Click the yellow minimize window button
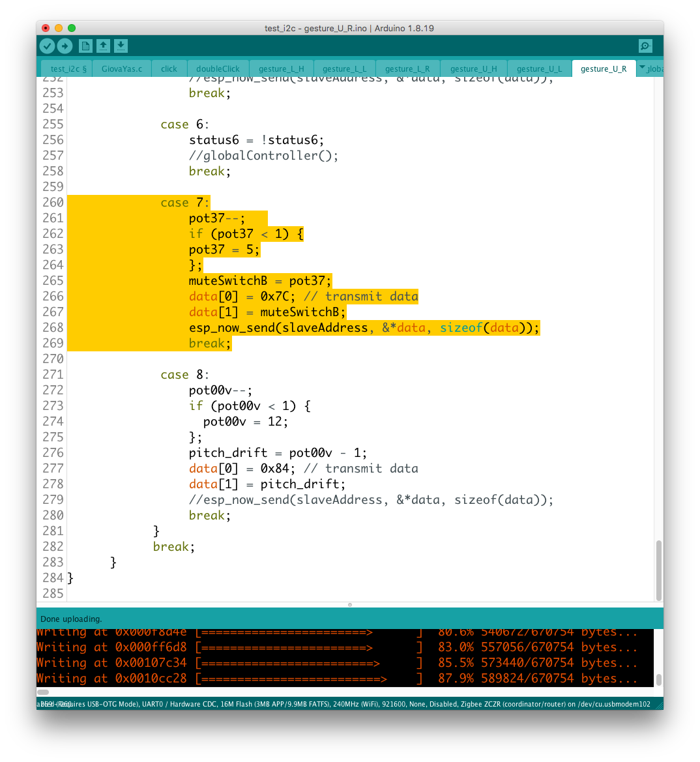The width and height of the screenshot is (700, 762). (59, 28)
